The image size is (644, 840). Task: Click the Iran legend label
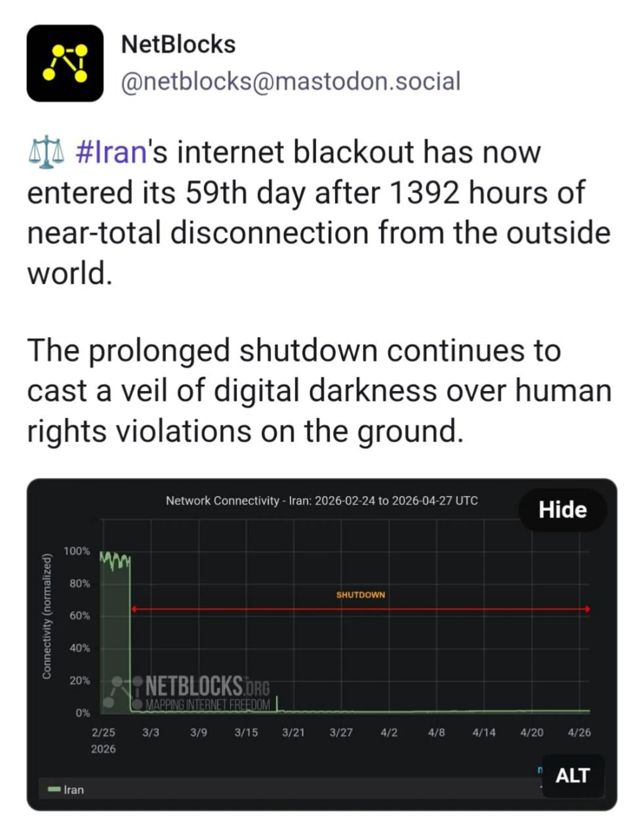[73, 790]
